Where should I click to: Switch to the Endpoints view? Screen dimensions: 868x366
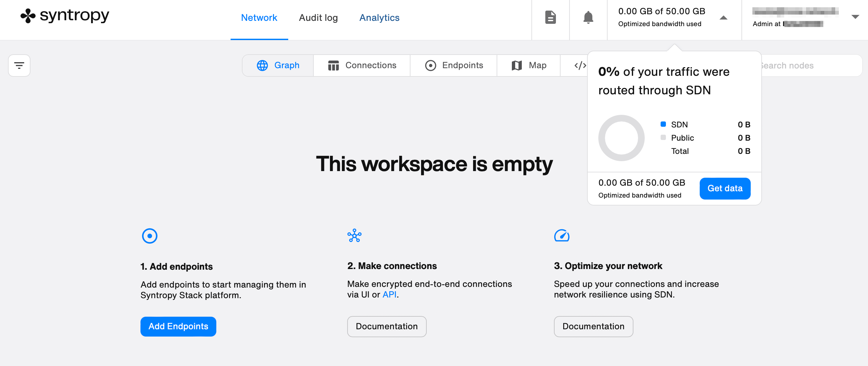tap(454, 65)
